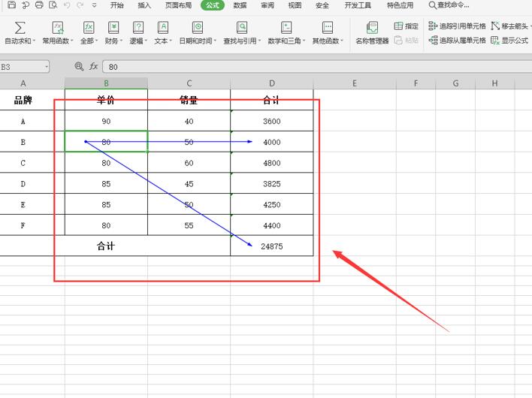
Task: Click the cell with value 4800
Action: pos(272,163)
